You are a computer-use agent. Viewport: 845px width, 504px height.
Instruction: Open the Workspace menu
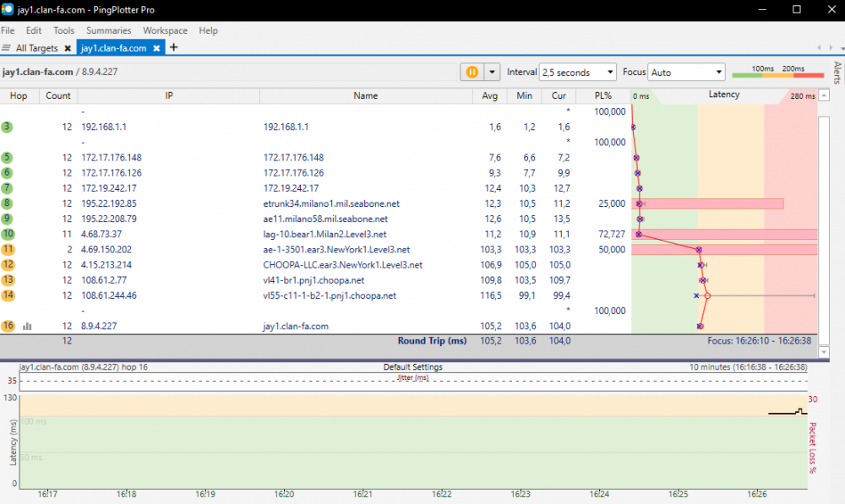165,30
